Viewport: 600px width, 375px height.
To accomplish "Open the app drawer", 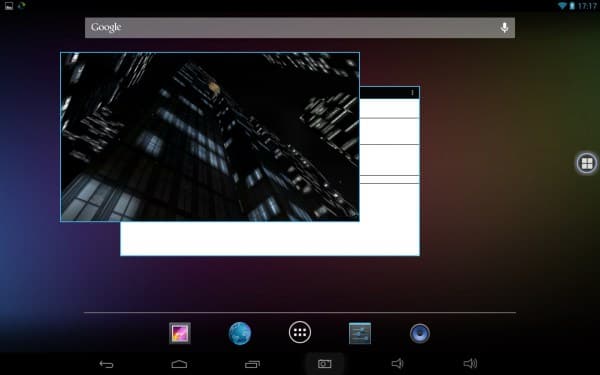I will pyautogui.click(x=300, y=332).
